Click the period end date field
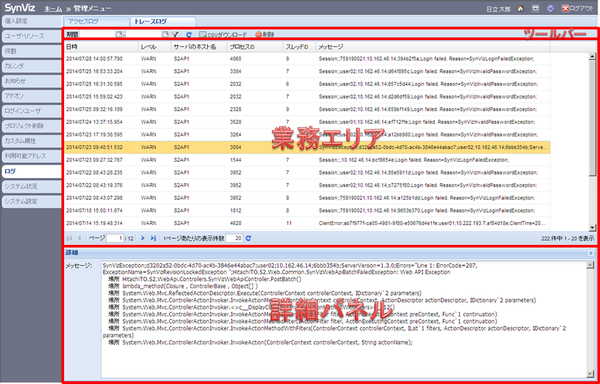600x384 pixels. point(143,35)
